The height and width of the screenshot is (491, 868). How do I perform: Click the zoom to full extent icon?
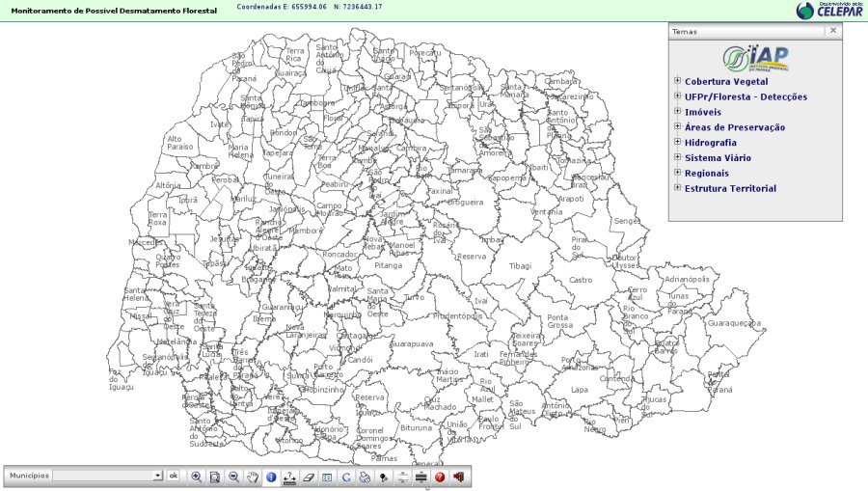pos(215,477)
